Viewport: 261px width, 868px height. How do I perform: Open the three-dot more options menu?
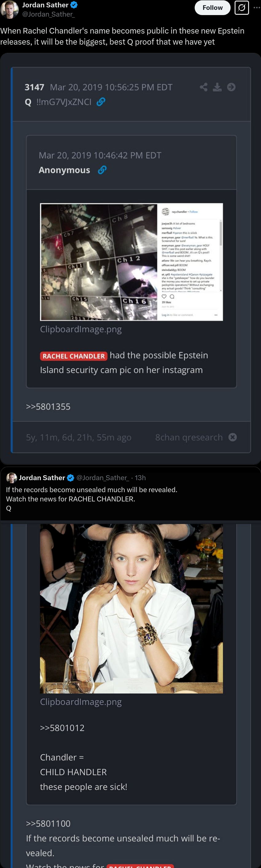pos(257,8)
